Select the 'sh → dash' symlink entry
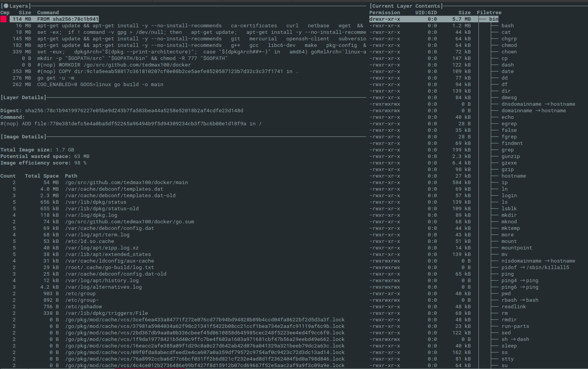The width and height of the screenshot is (588, 369). [515, 339]
